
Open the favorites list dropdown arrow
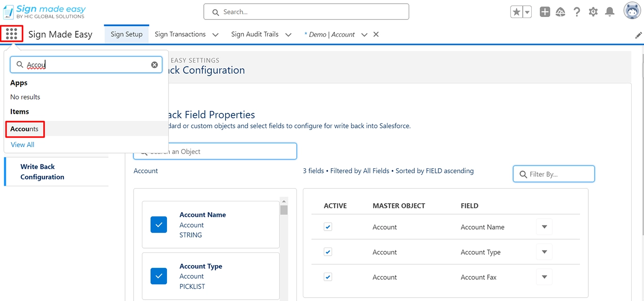coord(527,12)
